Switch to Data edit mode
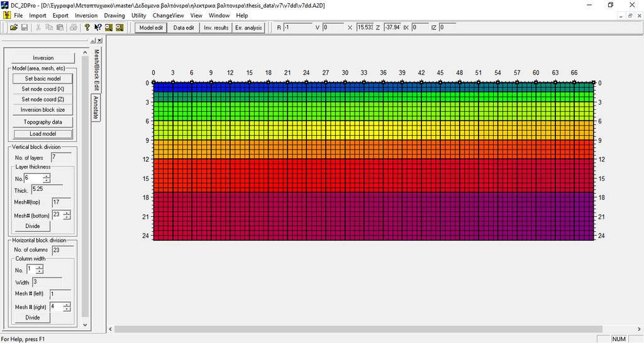644x343 pixels. pyautogui.click(x=184, y=28)
